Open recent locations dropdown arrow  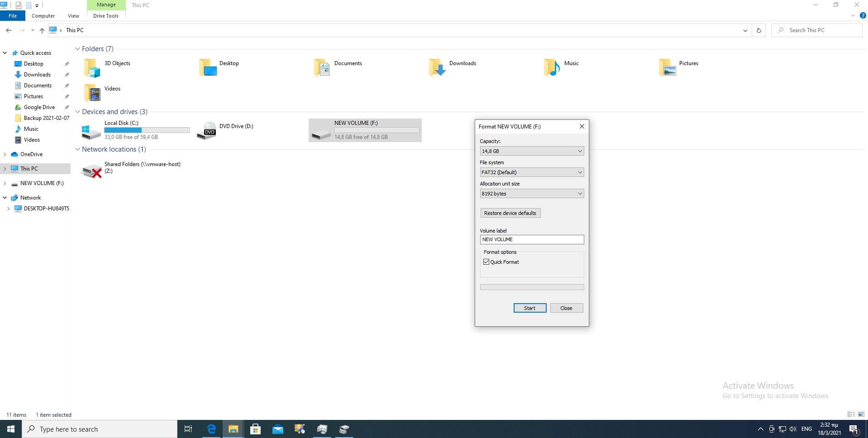point(33,30)
